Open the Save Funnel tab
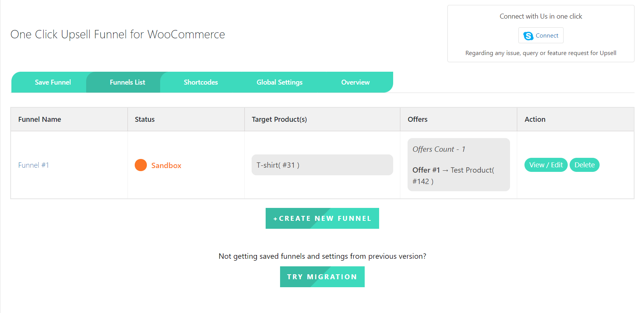The image size is (644, 313). (53, 82)
